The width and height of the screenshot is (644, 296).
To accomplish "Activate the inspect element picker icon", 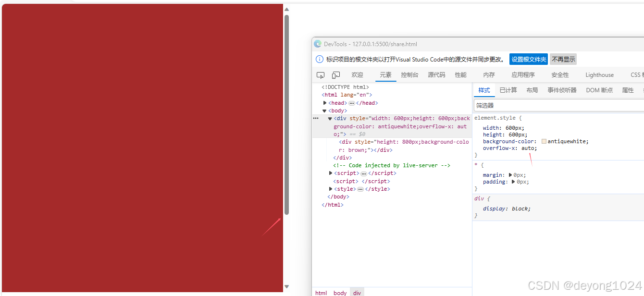I will (x=321, y=75).
